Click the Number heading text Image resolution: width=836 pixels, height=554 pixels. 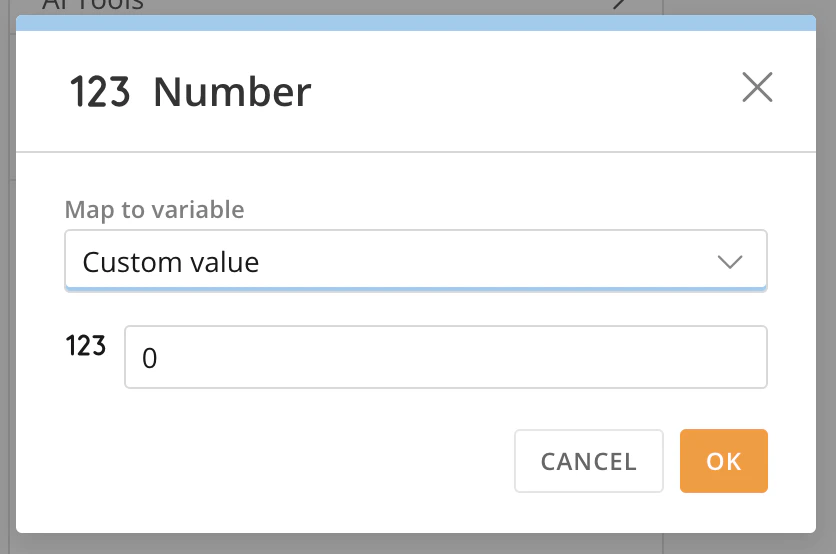point(232,92)
